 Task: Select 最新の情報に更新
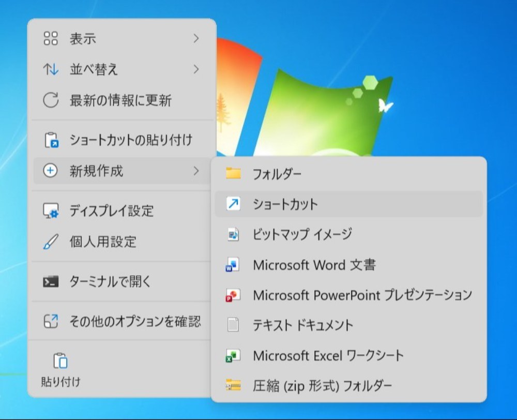point(121,100)
